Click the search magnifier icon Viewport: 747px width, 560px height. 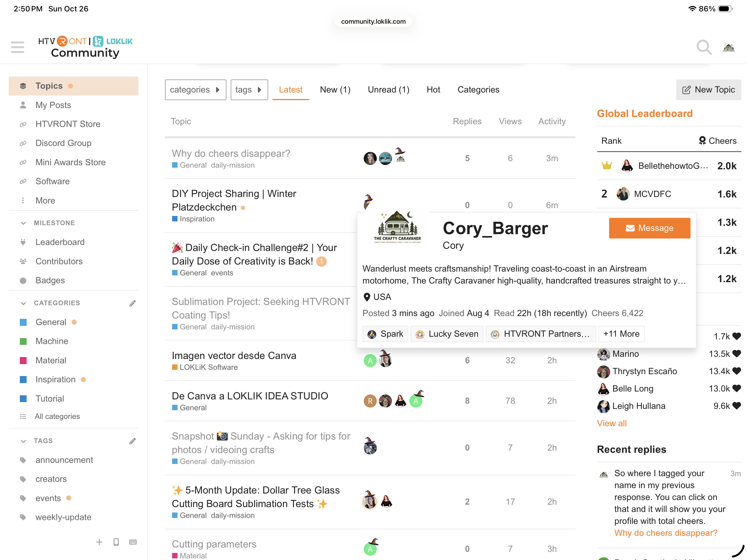(704, 47)
